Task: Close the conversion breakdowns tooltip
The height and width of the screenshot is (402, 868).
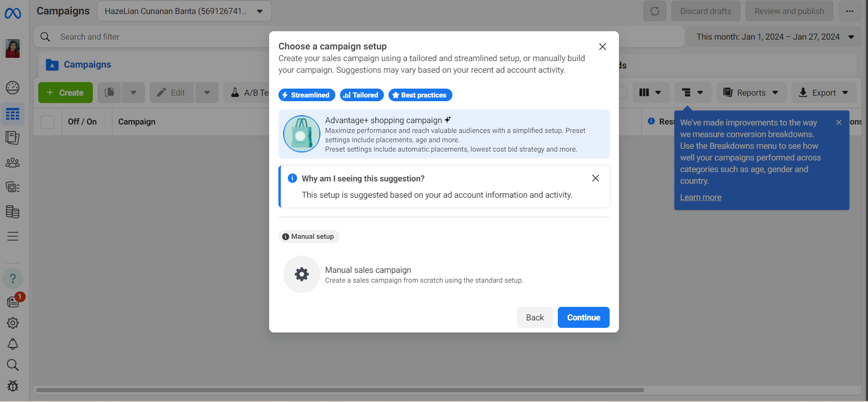Action: click(x=839, y=123)
